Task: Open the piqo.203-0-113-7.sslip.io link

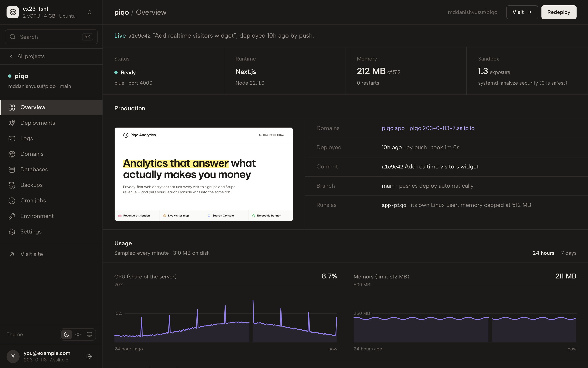Action: coord(442,128)
